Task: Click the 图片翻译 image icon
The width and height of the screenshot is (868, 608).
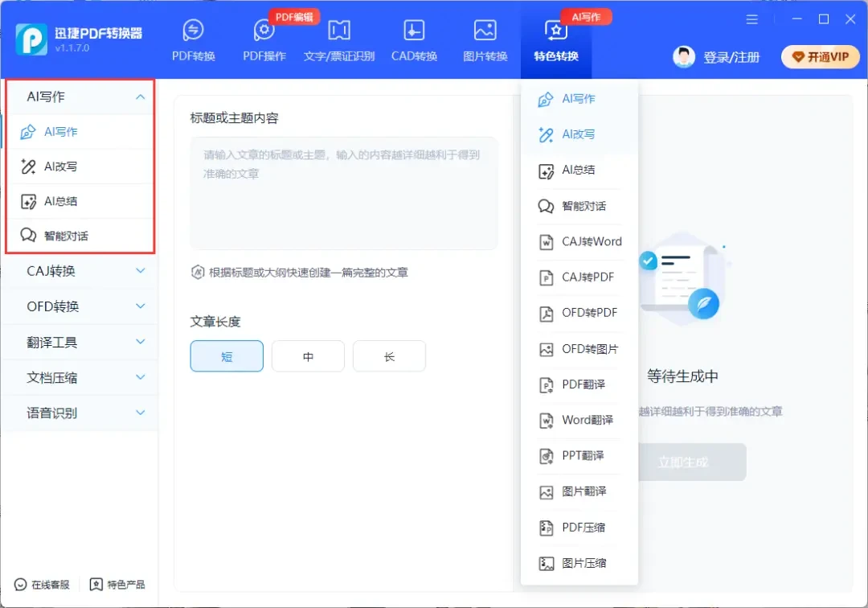Action: (x=546, y=491)
